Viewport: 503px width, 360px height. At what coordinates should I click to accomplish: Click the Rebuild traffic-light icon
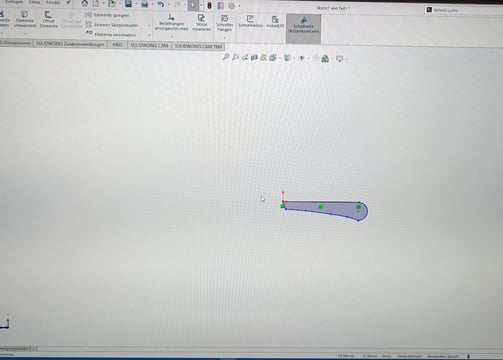tap(209, 5)
